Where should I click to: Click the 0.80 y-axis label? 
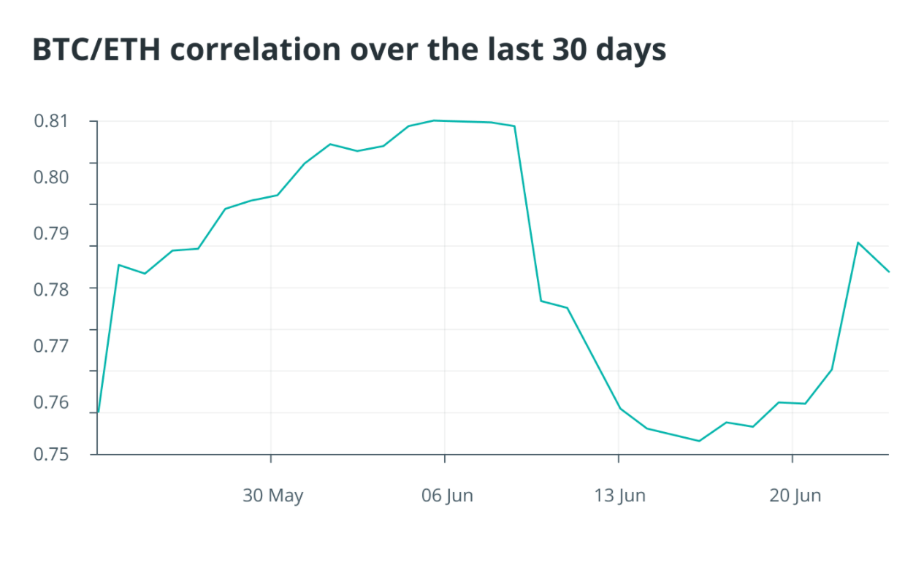point(52,177)
